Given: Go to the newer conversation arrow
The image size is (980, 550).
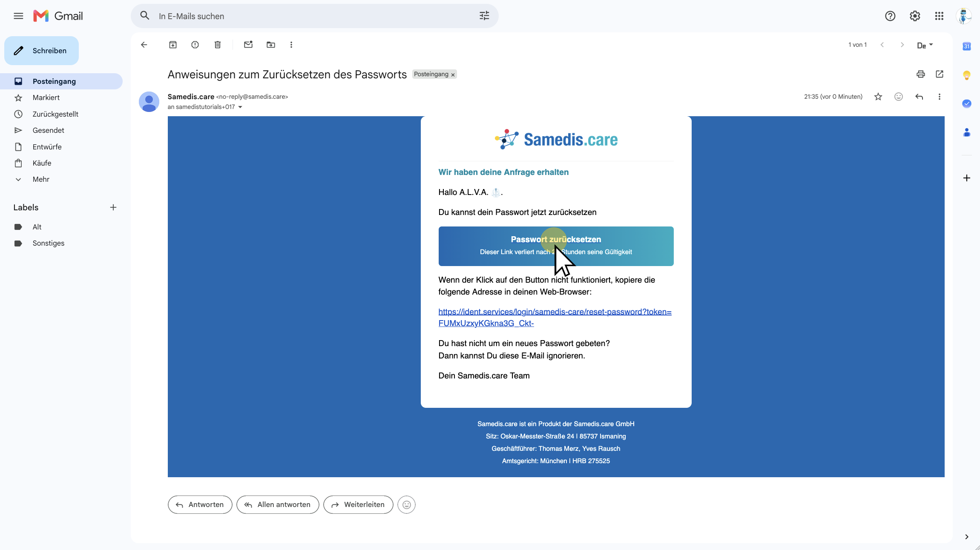Looking at the screenshot, I should [x=882, y=45].
